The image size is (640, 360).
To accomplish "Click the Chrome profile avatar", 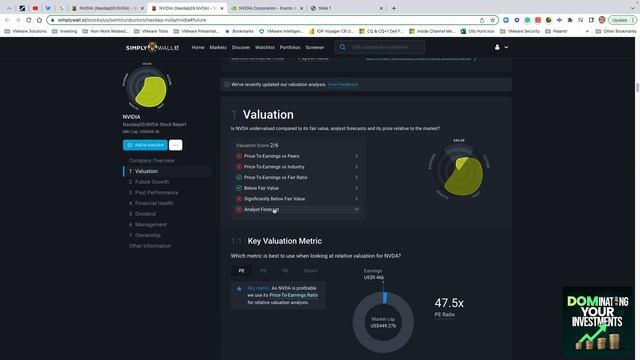I will click(x=602, y=20).
